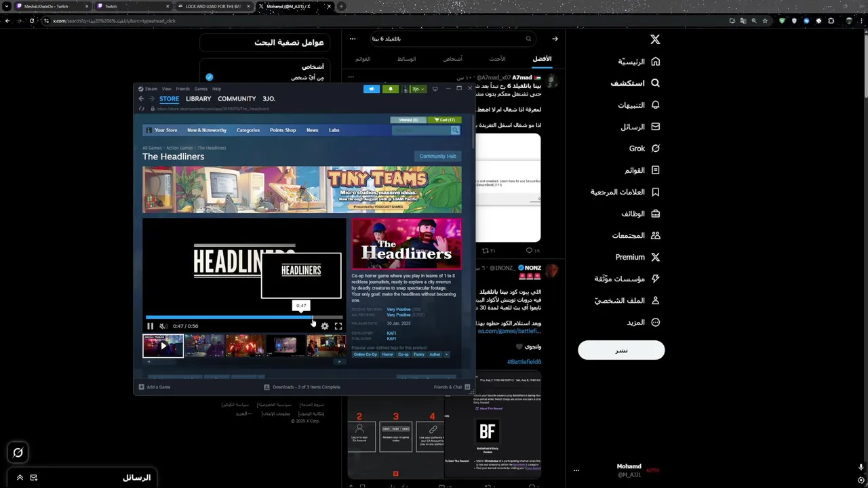Image resolution: width=868 pixels, height=488 pixels.
Task: Pause the Headliners trailer video
Action: click(151, 326)
